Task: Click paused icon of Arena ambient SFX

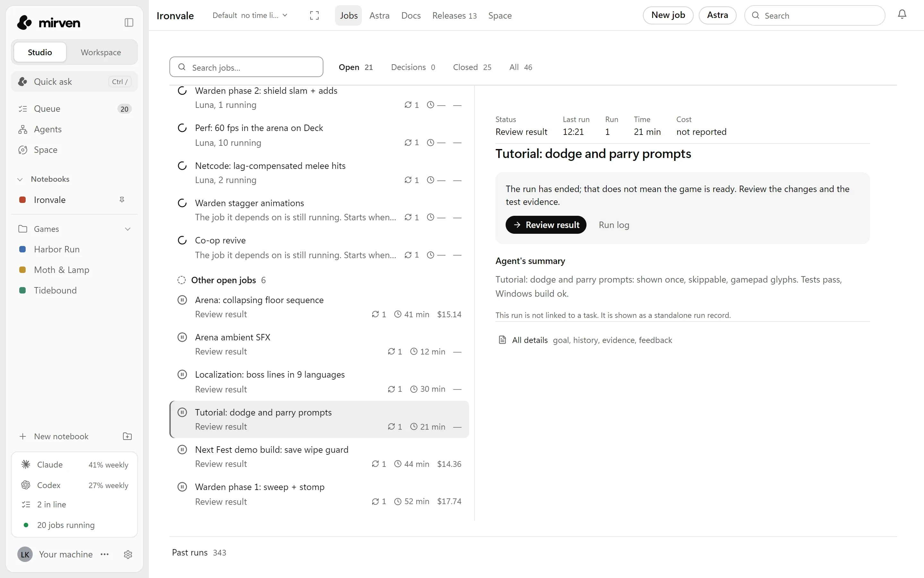Action: coord(182,337)
